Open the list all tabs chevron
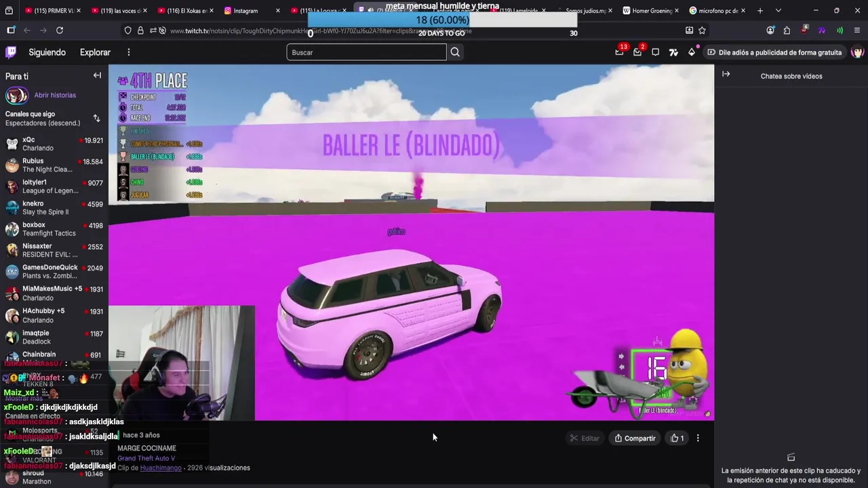 (x=778, y=11)
